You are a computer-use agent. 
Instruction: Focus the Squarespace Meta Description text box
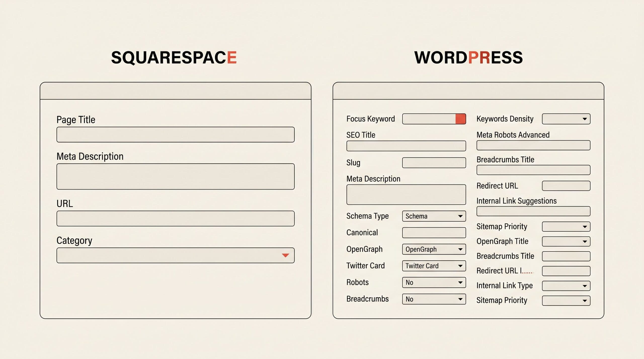(175, 176)
